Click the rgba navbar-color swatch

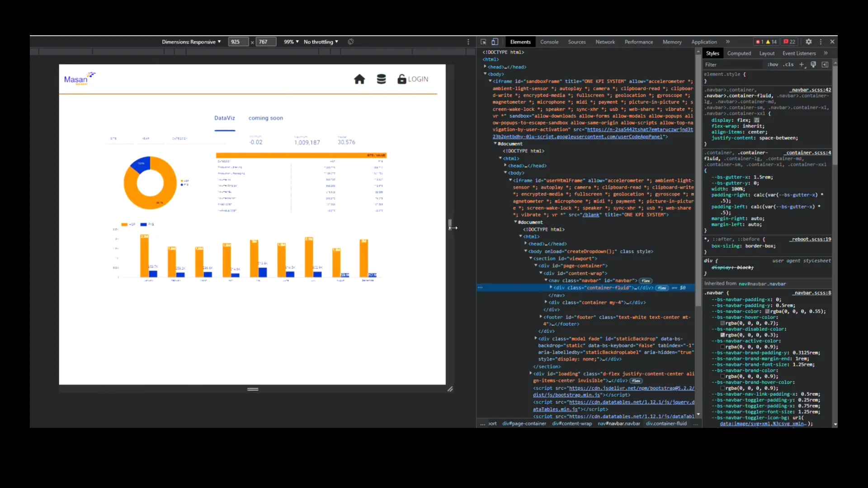click(767, 311)
